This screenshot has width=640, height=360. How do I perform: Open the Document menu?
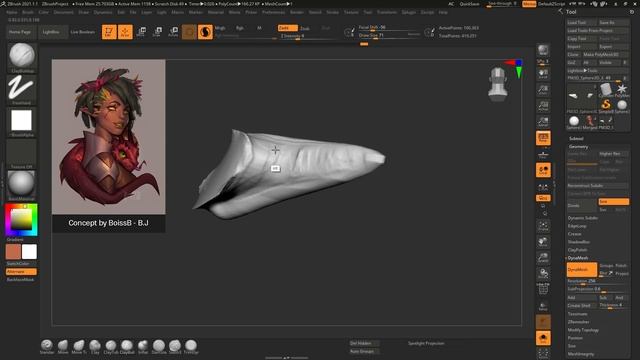point(64,13)
